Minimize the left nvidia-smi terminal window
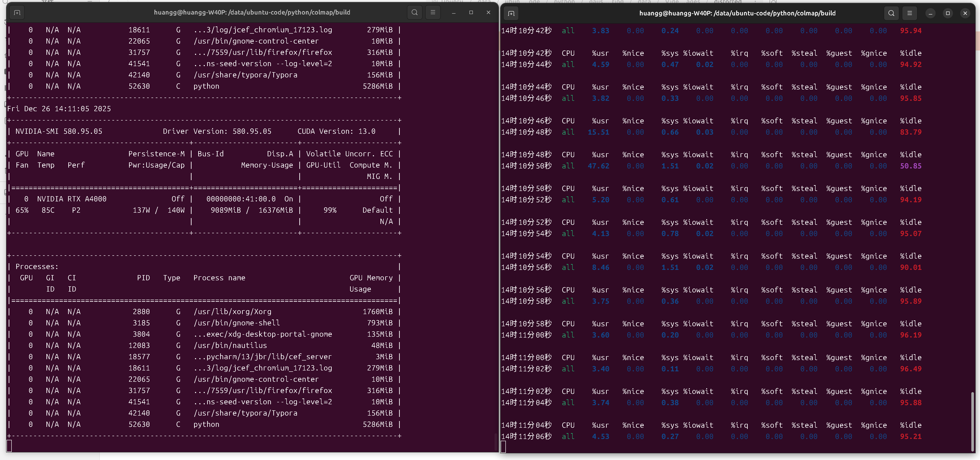Screen dimensions: 980x460 click(x=454, y=13)
